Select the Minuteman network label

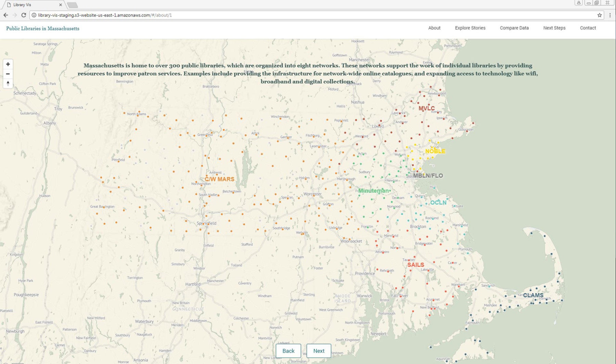pos(373,191)
